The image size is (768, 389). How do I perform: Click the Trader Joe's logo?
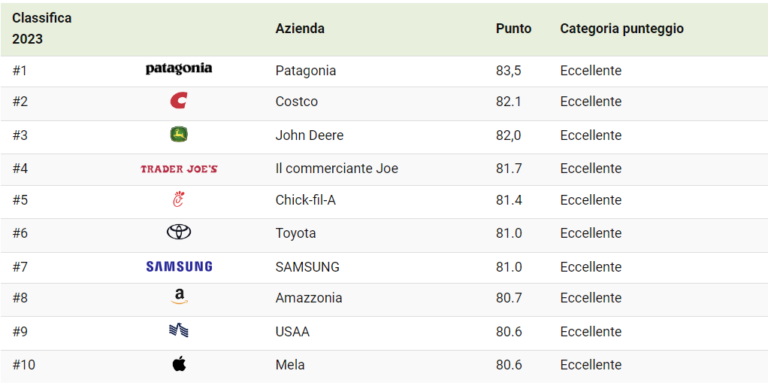[x=179, y=169]
